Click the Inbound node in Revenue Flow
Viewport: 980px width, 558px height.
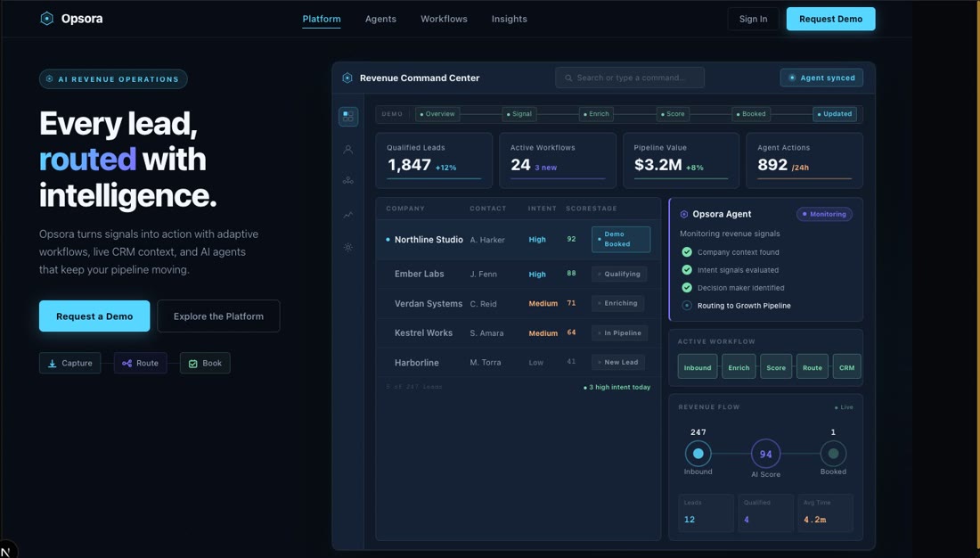(698, 454)
